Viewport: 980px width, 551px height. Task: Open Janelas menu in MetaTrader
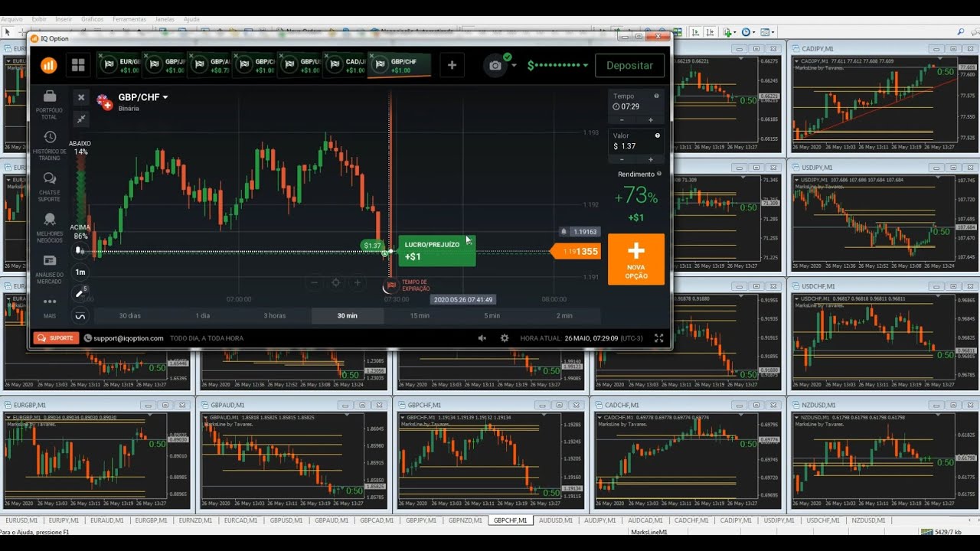[x=165, y=18]
